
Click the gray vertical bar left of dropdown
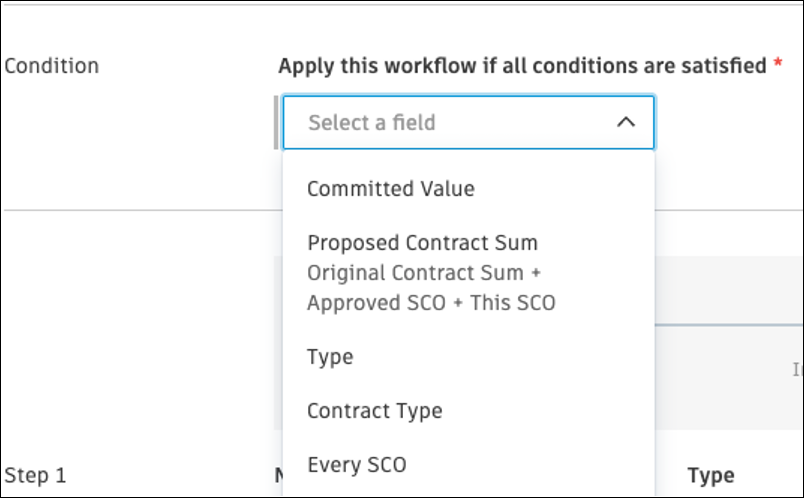(277, 123)
